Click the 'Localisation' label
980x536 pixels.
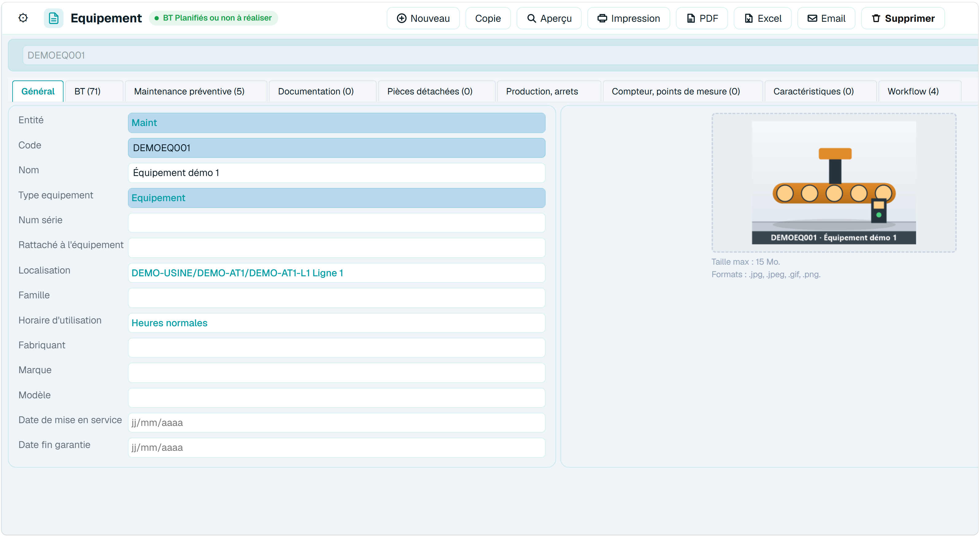coord(44,270)
